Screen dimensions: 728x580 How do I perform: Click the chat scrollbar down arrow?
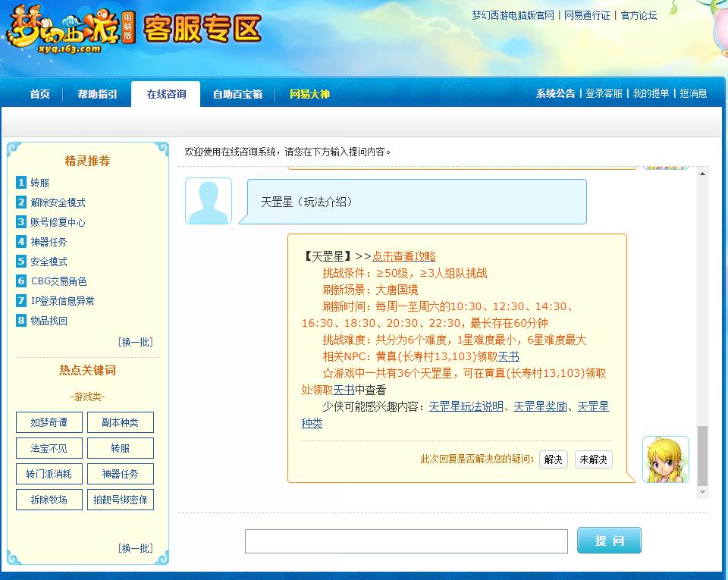click(702, 492)
